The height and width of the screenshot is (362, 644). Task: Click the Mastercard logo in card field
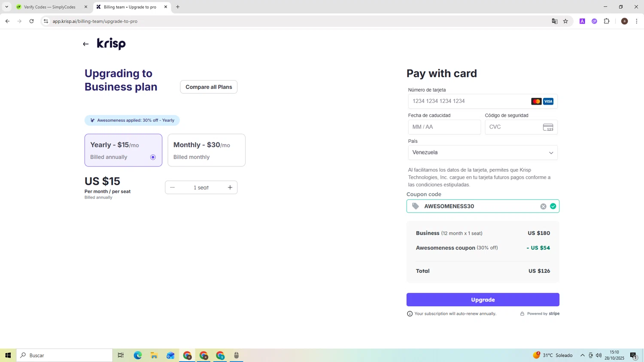point(536,101)
